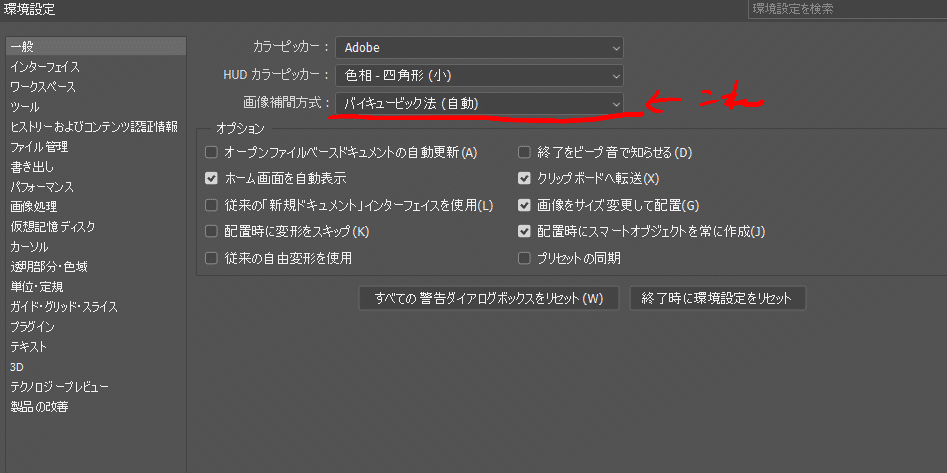
Task: Switch to the パフォーマンス category
Action: pyautogui.click(x=42, y=187)
